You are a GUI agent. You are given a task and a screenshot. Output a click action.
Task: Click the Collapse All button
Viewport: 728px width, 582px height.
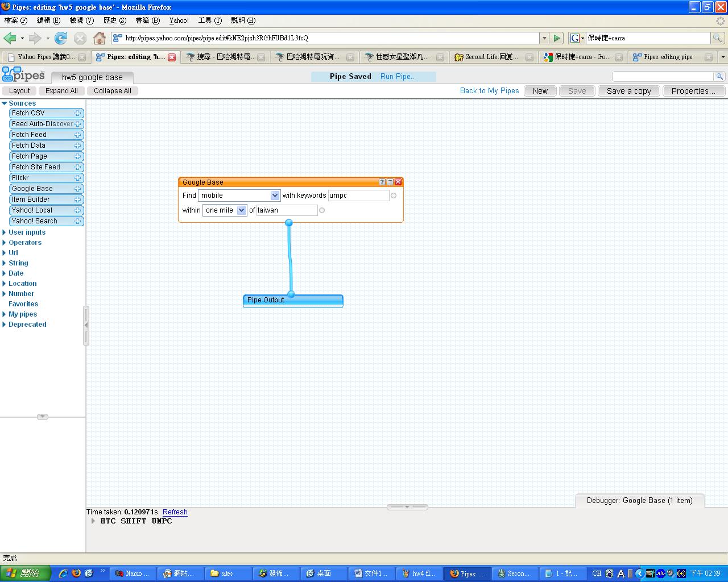113,91
